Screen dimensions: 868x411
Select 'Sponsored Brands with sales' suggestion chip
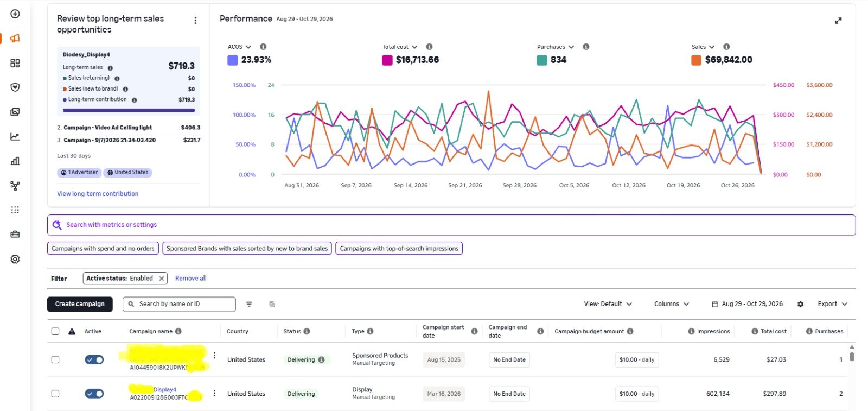247,249
